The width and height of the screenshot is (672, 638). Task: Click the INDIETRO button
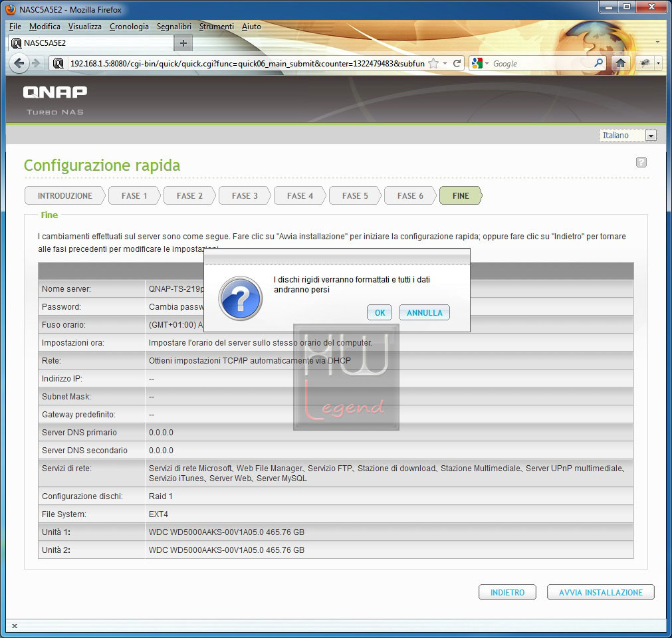coord(507,592)
